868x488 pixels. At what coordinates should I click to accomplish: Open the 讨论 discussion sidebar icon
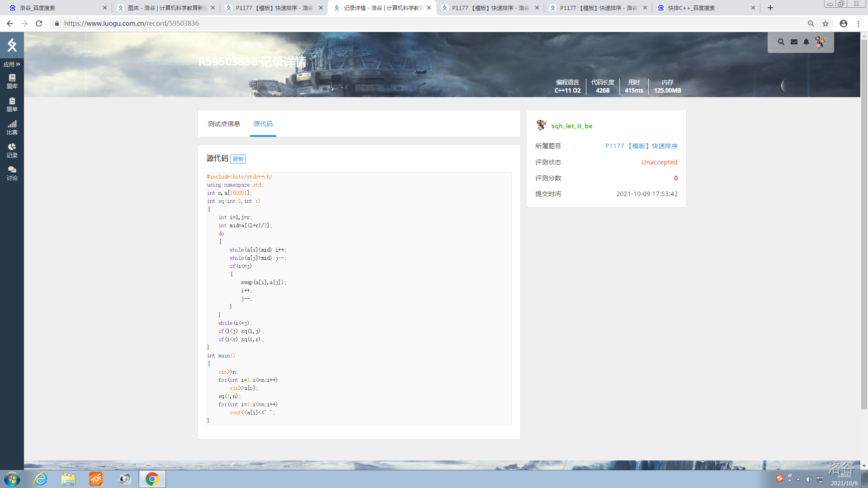[12, 174]
